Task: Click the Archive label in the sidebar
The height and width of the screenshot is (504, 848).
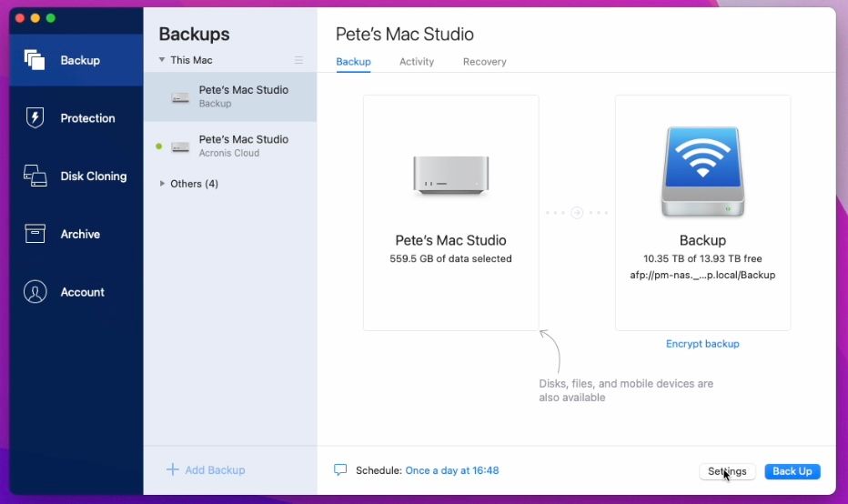Action: tap(80, 234)
